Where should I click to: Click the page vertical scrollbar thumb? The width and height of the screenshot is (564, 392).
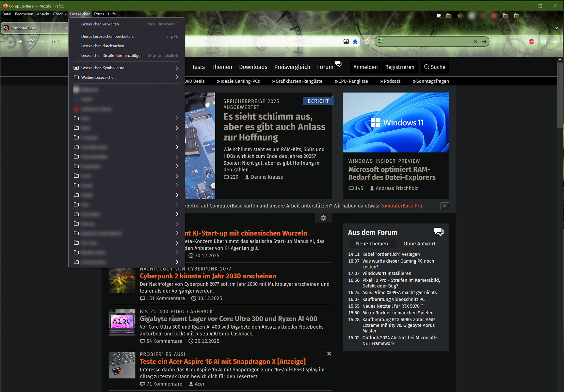pos(560,95)
